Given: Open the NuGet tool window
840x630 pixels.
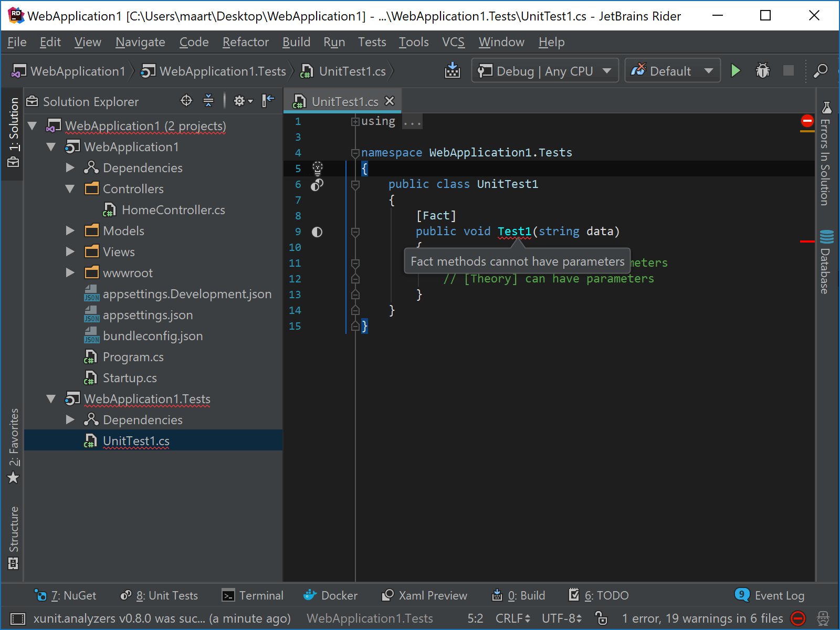Looking at the screenshot, I should [65, 595].
